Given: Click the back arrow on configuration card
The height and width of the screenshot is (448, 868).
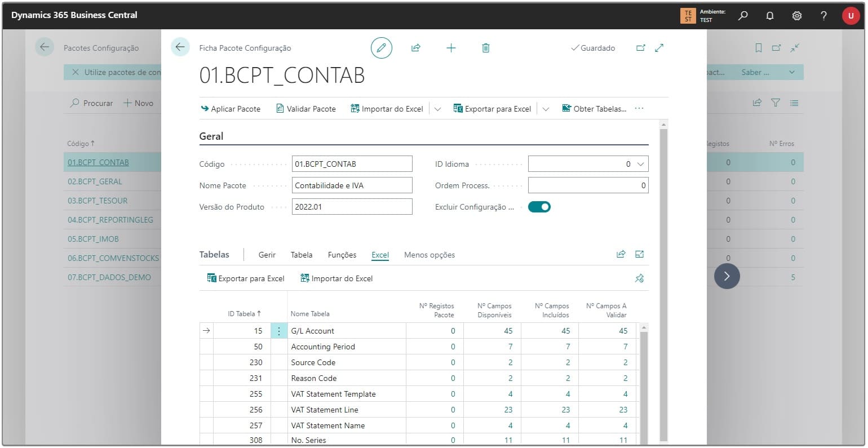Looking at the screenshot, I should pos(180,47).
